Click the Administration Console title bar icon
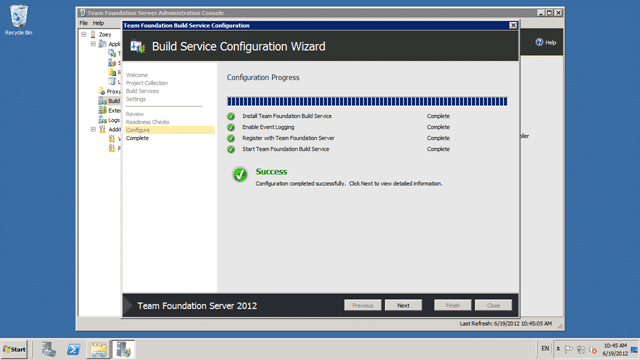 tap(82, 13)
